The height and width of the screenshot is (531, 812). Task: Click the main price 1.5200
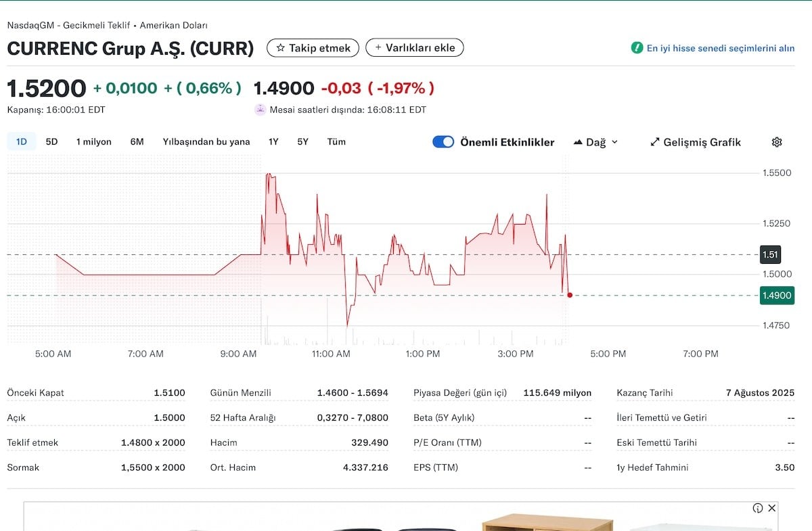tap(47, 89)
